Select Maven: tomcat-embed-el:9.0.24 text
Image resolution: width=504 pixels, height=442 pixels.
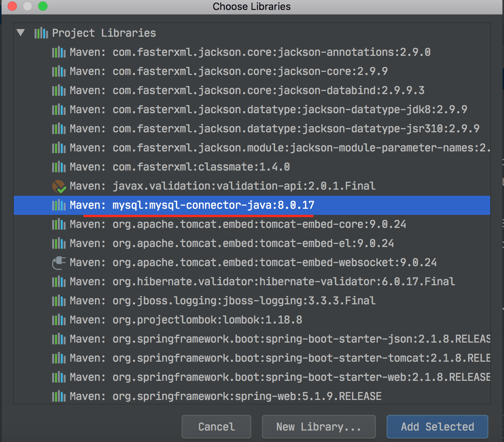[x=232, y=243]
